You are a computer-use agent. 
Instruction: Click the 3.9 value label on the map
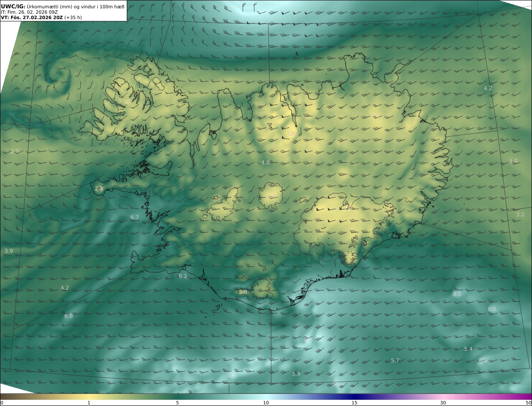click(9, 251)
